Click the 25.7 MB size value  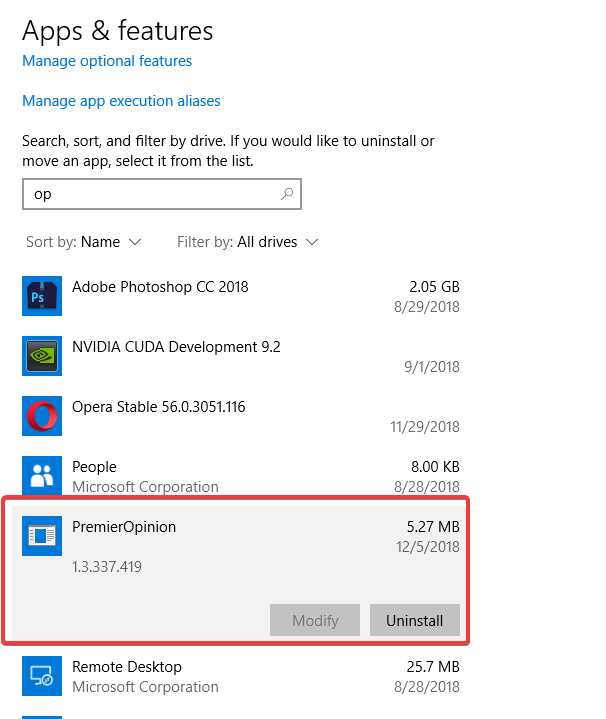pyautogui.click(x=433, y=667)
